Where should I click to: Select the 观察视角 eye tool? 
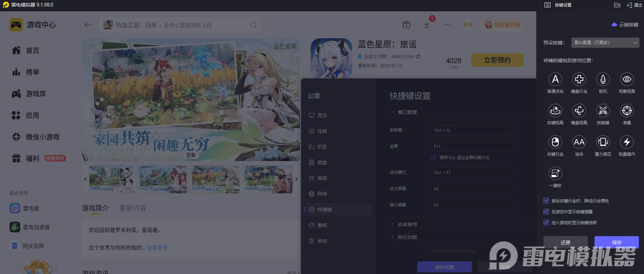pos(627,79)
